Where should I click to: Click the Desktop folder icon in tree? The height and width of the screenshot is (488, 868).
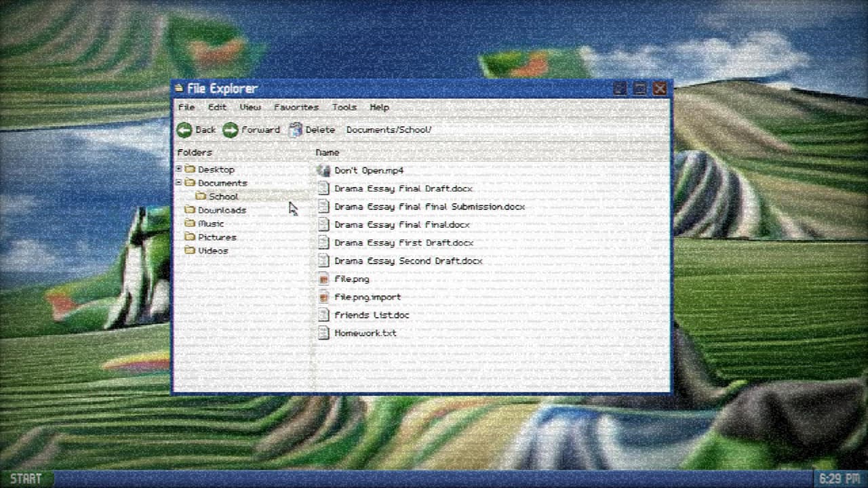[190, 169]
